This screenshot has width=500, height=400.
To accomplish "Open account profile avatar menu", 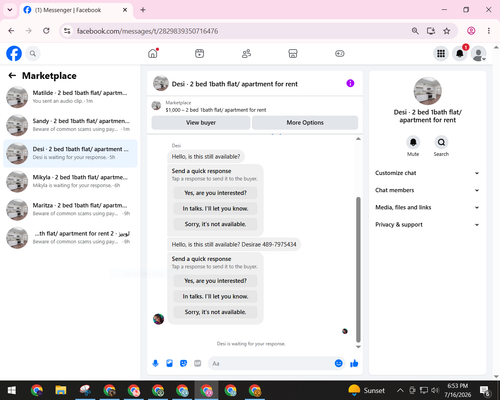I will coord(478,53).
